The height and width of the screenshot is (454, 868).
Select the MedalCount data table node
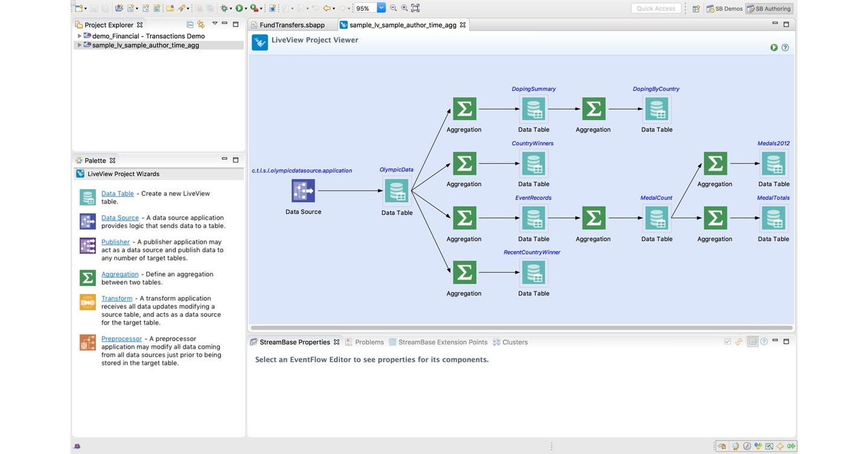point(656,218)
